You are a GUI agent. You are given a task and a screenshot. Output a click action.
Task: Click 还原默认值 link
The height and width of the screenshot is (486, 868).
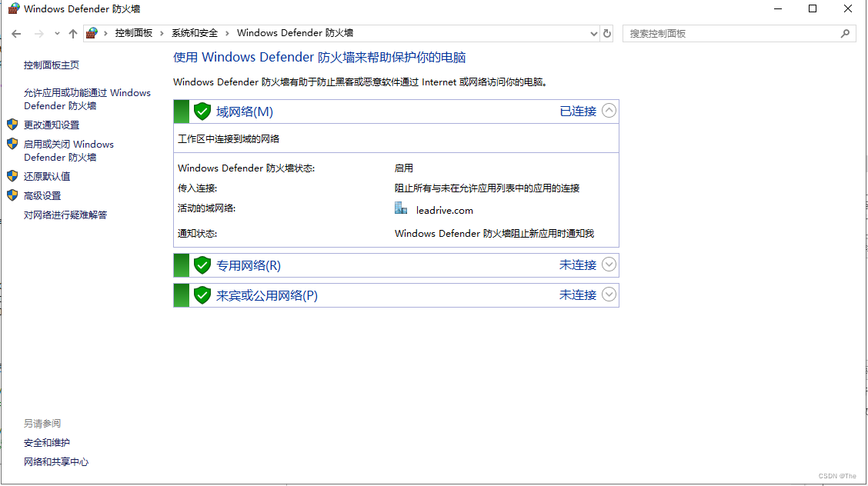[47, 176]
